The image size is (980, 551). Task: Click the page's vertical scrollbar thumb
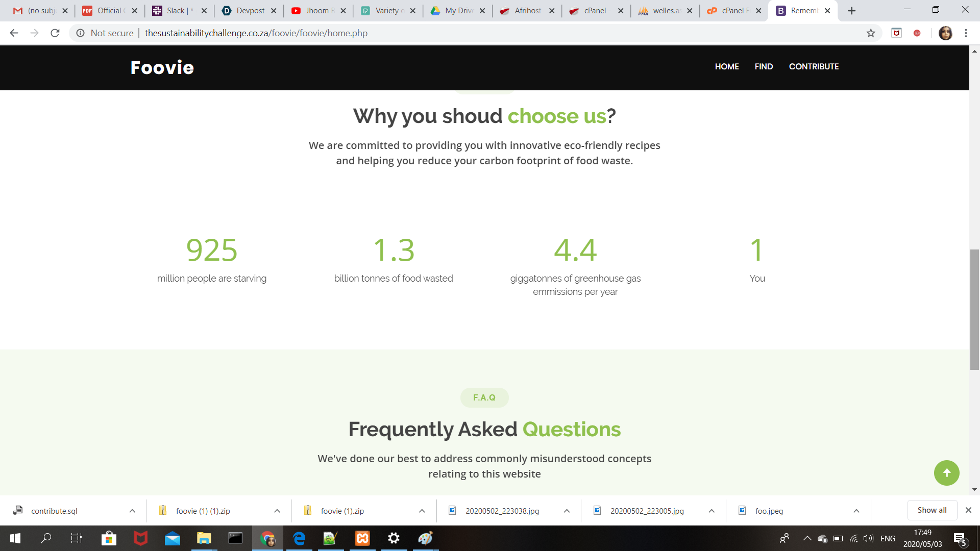pyautogui.click(x=974, y=309)
